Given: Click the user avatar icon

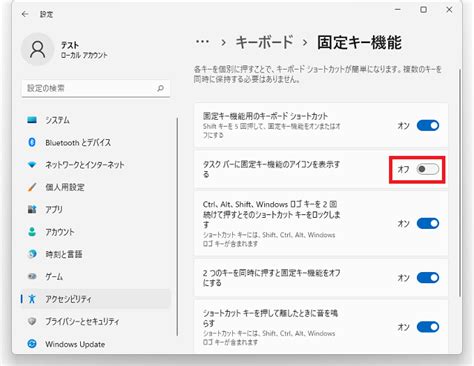Looking at the screenshot, I should coord(38,49).
